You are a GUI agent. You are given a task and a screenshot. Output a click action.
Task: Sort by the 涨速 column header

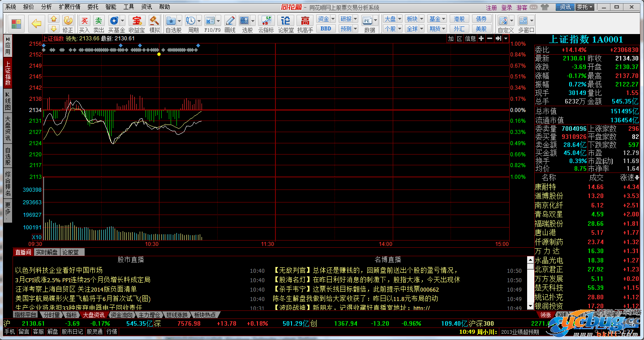coord(630,178)
